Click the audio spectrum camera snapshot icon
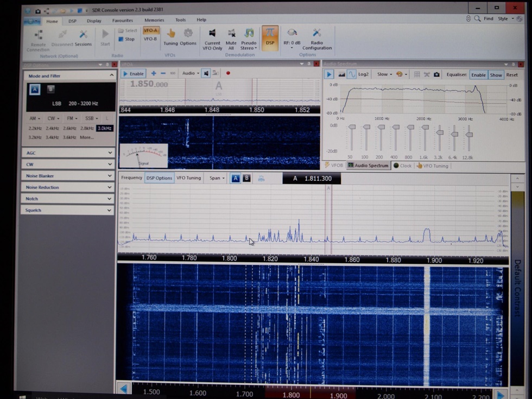Screen dimensions: 532x399 (x=436, y=75)
